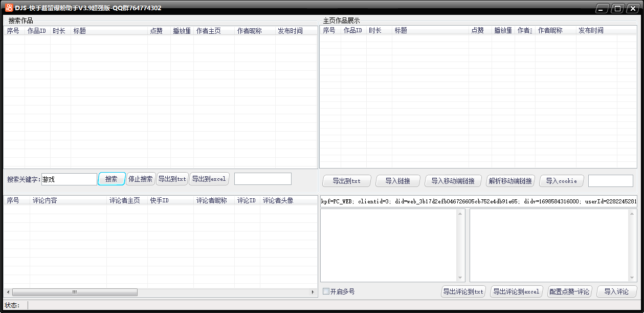Click the 导入cookie button
This screenshot has height=313, width=644.
point(561,181)
